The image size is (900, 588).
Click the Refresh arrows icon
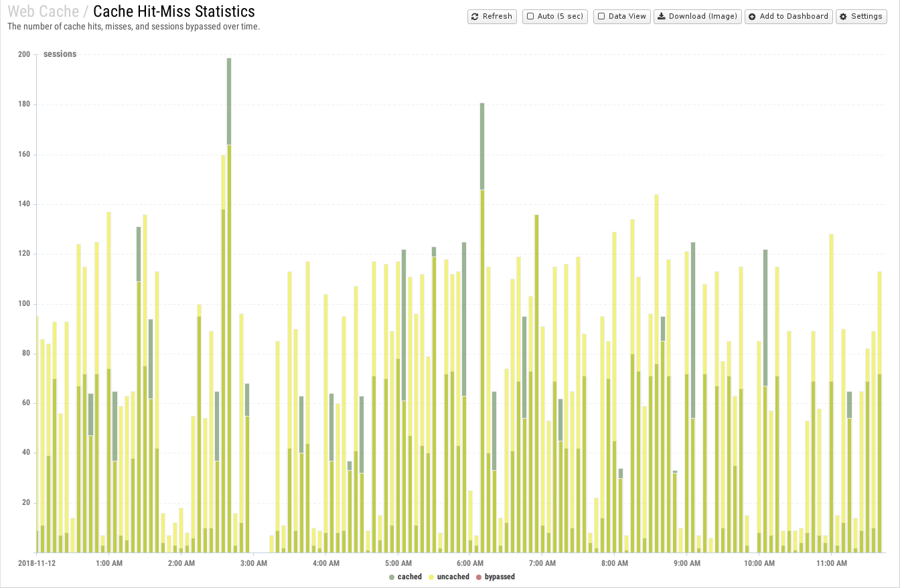(475, 16)
